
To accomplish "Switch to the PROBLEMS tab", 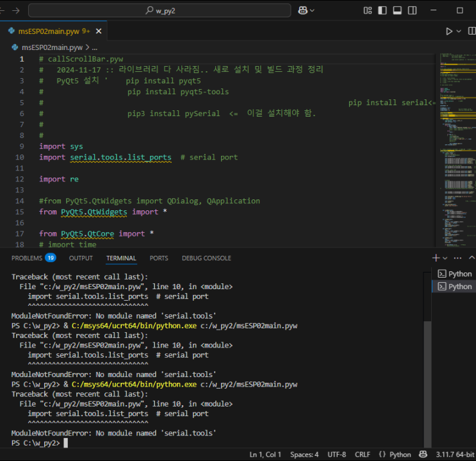I will (27, 258).
